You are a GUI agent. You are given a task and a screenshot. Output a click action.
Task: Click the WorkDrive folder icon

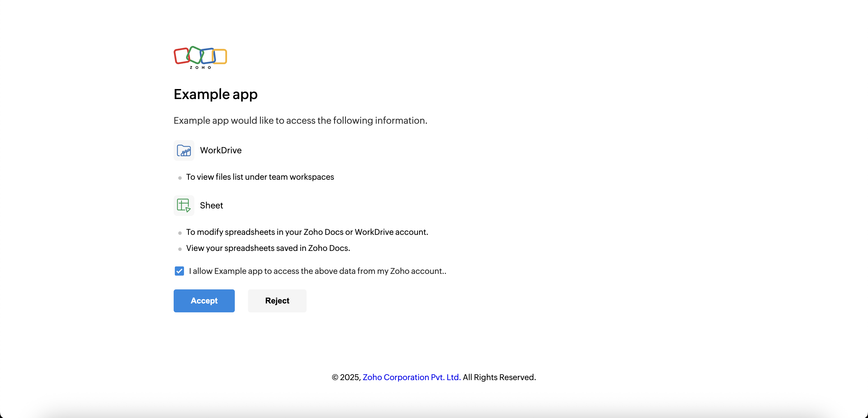click(184, 150)
